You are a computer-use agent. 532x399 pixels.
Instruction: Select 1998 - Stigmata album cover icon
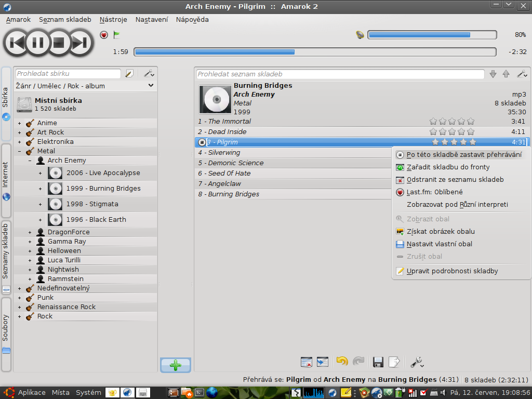[x=55, y=204]
